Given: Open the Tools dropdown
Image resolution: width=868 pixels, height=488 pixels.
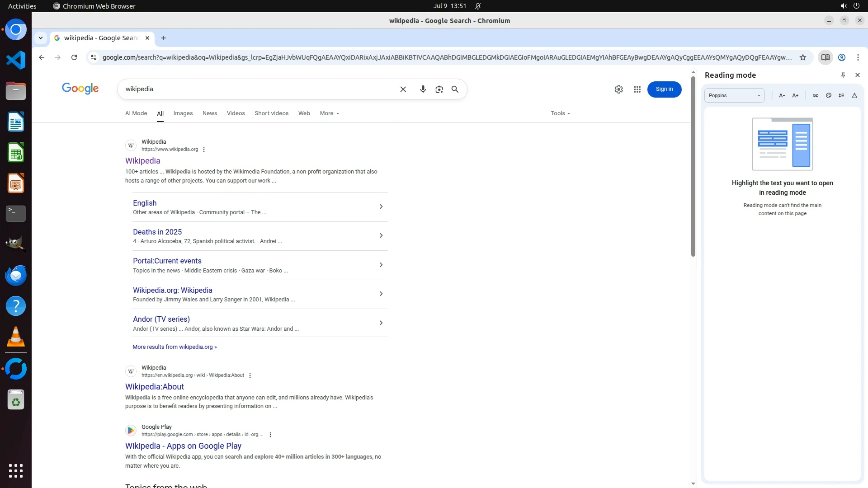Looking at the screenshot, I should pyautogui.click(x=560, y=113).
